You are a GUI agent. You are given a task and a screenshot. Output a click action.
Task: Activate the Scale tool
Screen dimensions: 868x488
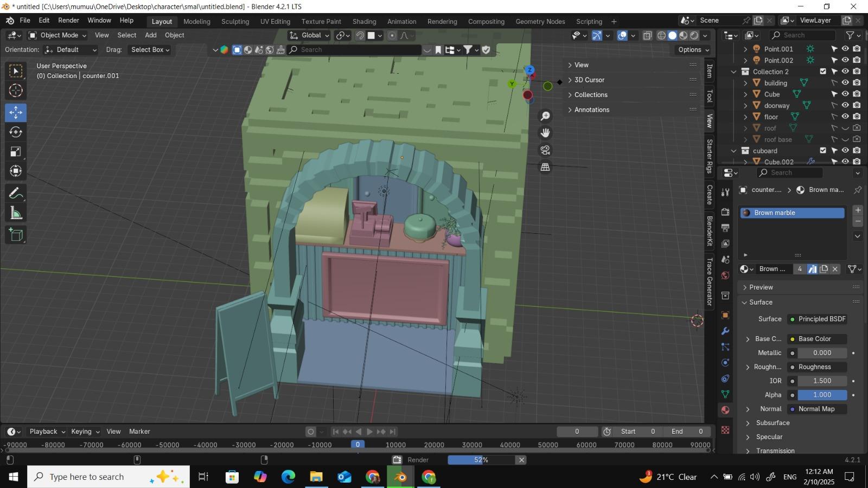pos(16,152)
